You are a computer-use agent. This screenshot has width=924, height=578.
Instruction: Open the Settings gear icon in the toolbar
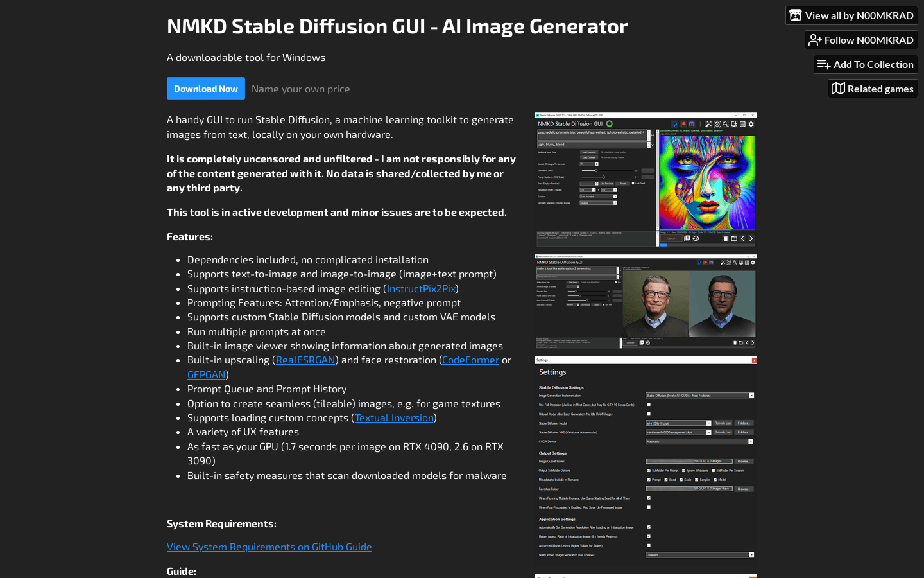tap(751, 124)
